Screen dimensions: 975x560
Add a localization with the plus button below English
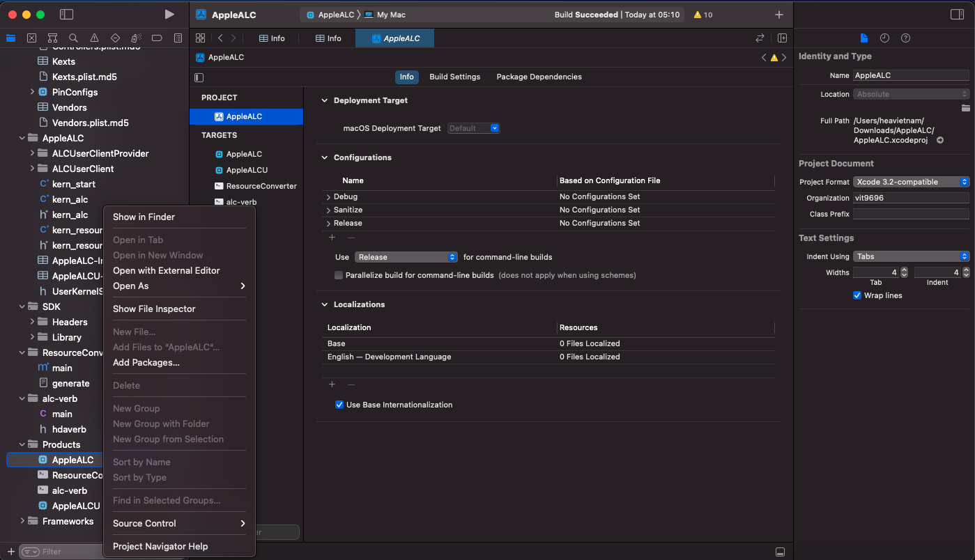(332, 384)
